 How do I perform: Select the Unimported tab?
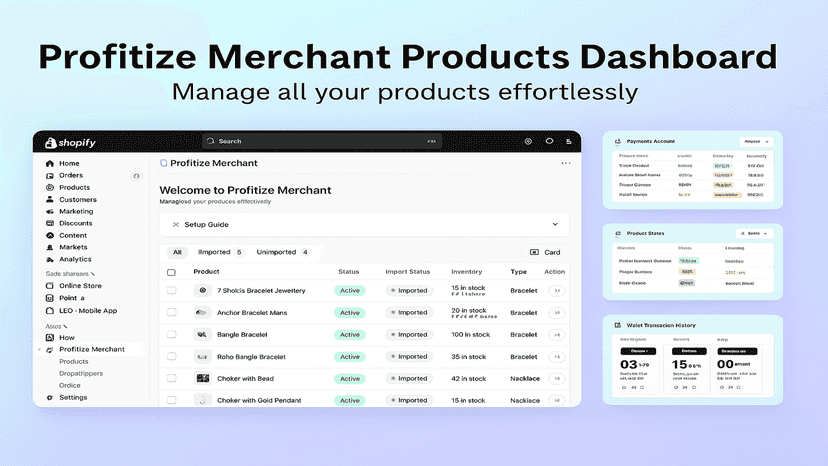[283, 253]
